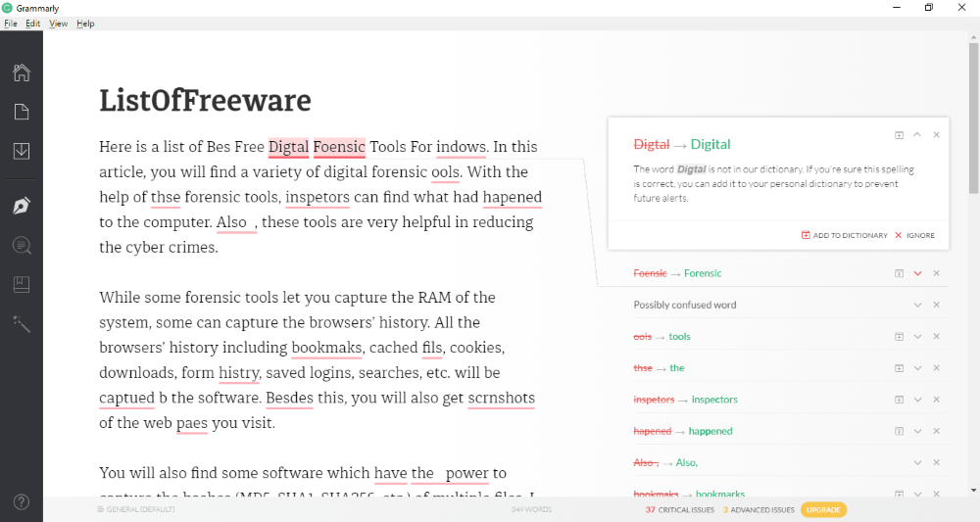The height and width of the screenshot is (522, 980).
Task: Click the ListOfFreeware document title
Action: (205, 101)
